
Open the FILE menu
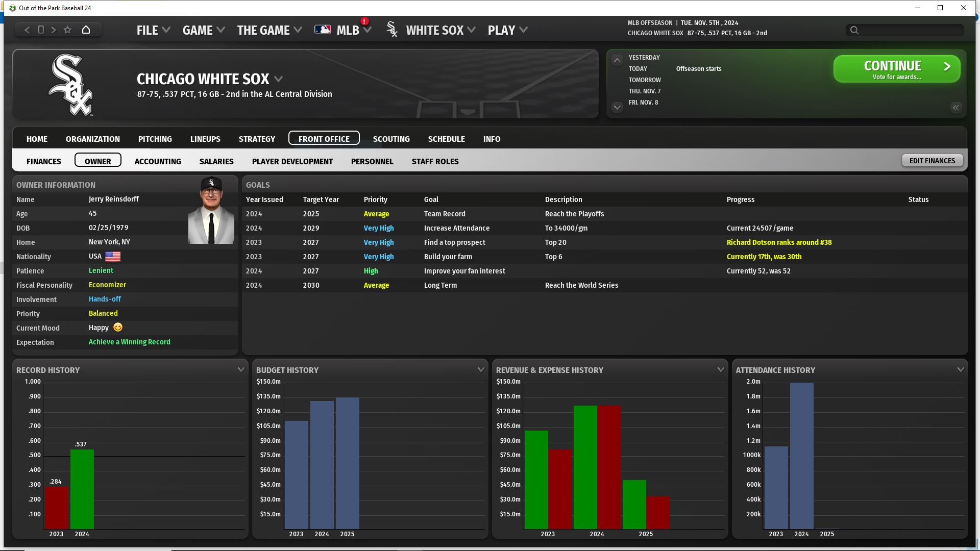(x=153, y=30)
